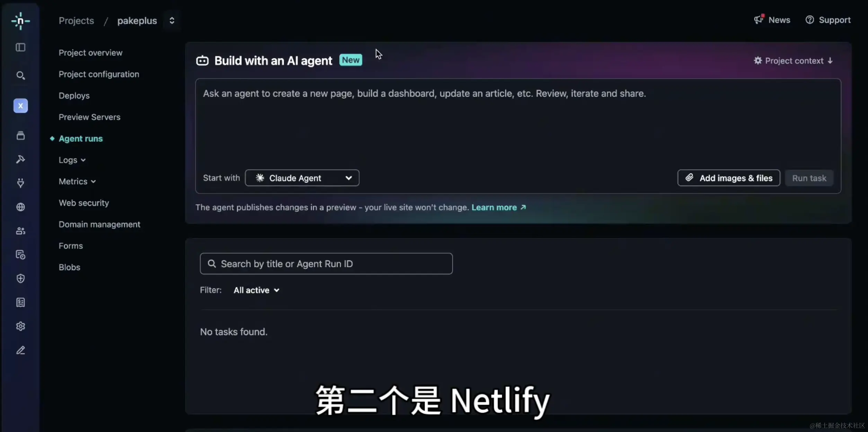Open search via magnifier sidebar icon
This screenshot has width=868, height=432.
click(20, 75)
